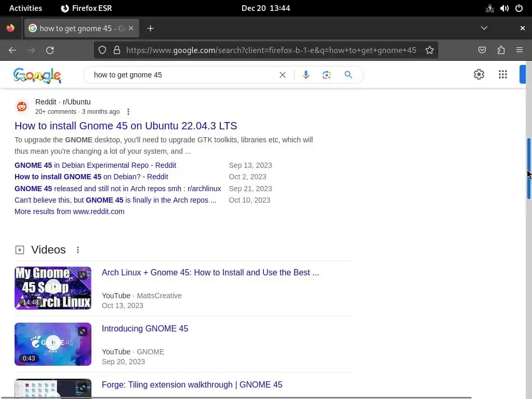The width and height of the screenshot is (532, 399).
Task: Open 'More results from www.reddit.com'
Action: tap(70, 211)
